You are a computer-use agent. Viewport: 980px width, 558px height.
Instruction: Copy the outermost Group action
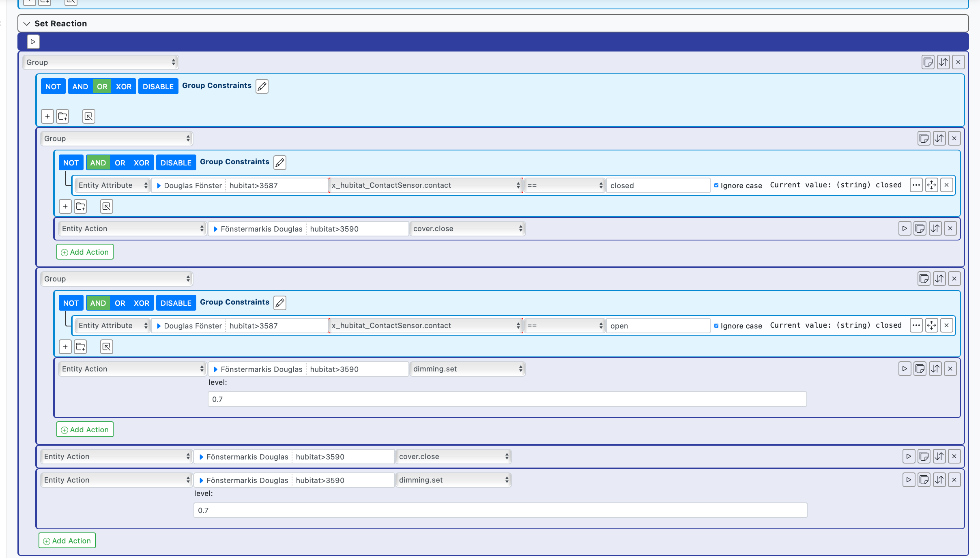[x=928, y=62]
